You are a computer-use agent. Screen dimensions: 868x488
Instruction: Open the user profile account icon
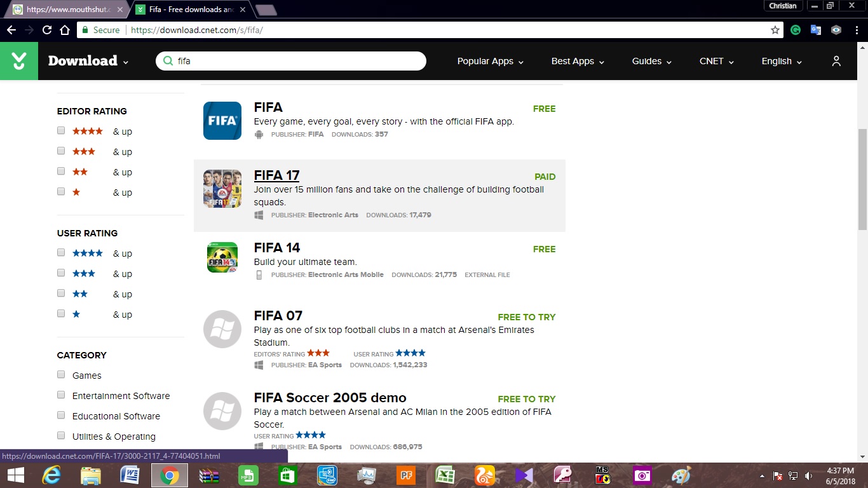coord(836,61)
